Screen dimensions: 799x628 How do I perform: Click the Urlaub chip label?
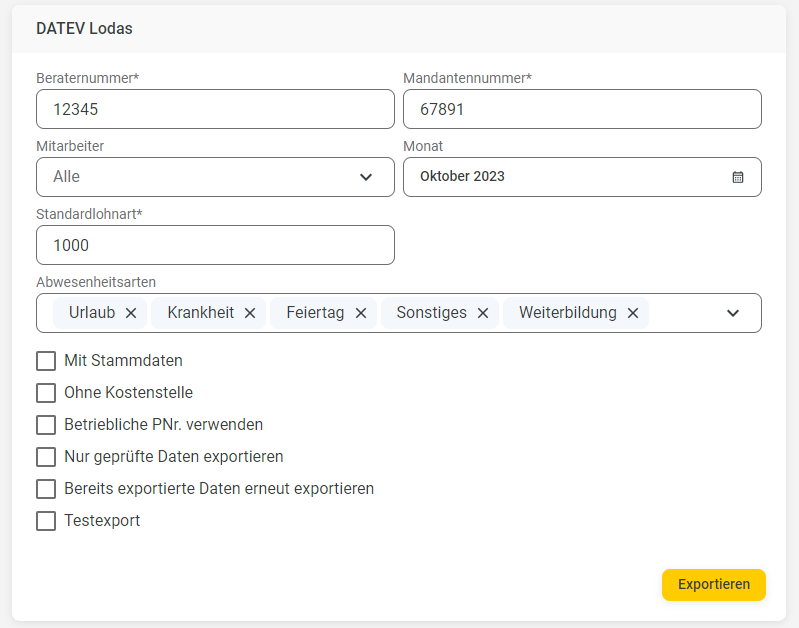(92, 312)
